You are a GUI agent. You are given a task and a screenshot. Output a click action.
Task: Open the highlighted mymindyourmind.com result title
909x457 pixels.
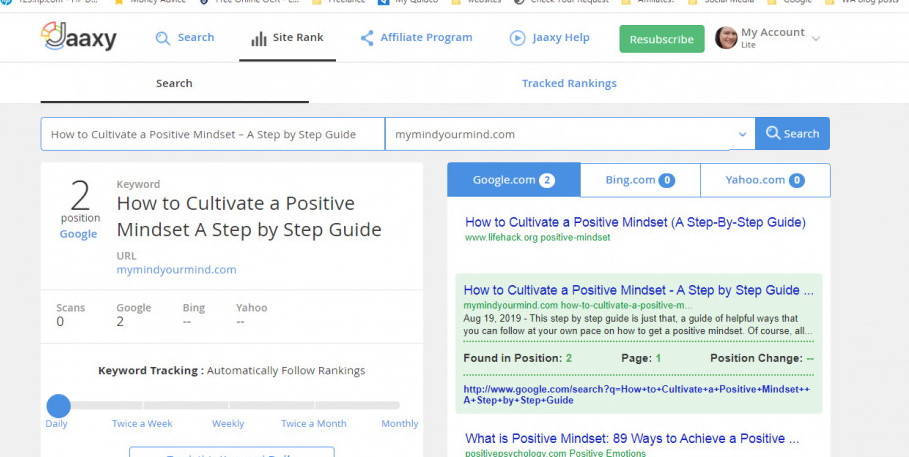pyautogui.click(x=639, y=290)
